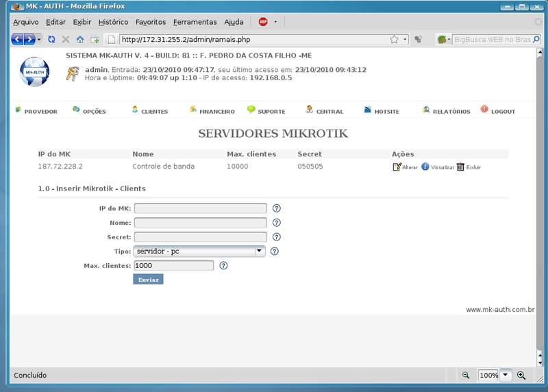Screen dimensions: 548x392
Task: Go back with the browser back arrow
Action: [17, 39]
